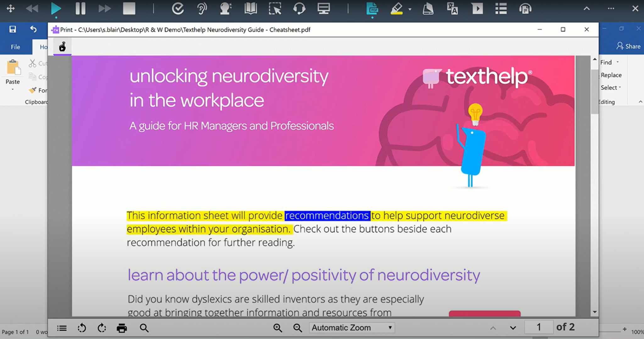Open the Dictionary book icon
The height and width of the screenshot is (339, 644).
click(x=251, y=8)
